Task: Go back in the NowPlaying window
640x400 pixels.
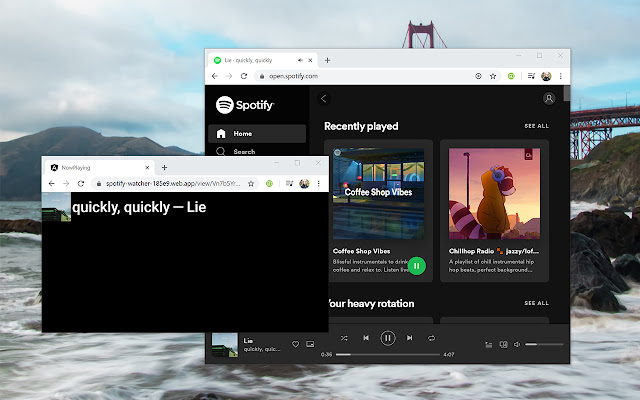Action: pos(51,184)
